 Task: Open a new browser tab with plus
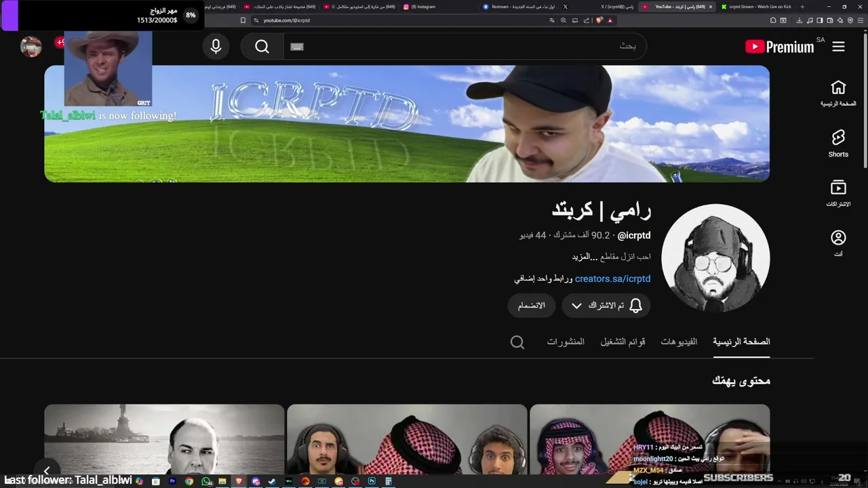tap(802, 7)
